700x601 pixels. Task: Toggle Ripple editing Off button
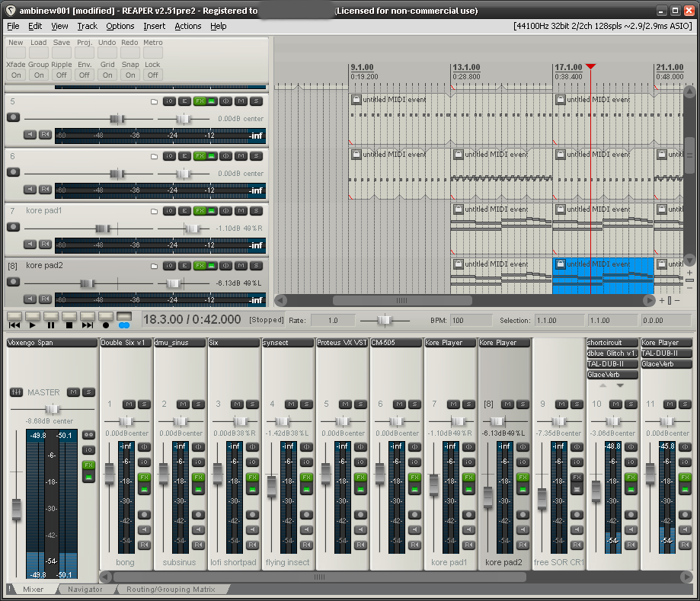(62, 75)
